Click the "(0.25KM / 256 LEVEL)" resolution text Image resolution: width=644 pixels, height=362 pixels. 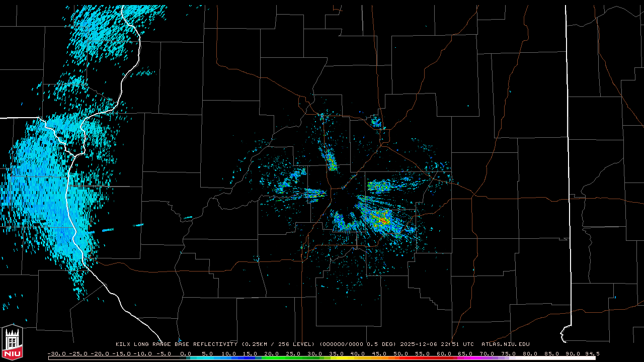(278, 344)
